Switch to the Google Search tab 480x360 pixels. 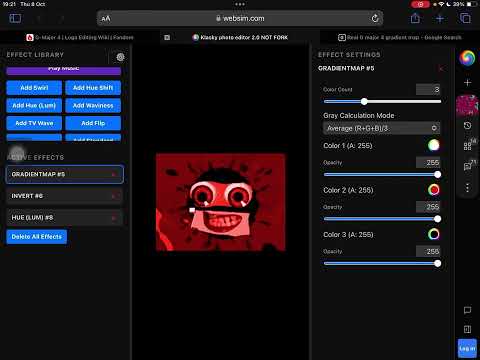point(400,38)
